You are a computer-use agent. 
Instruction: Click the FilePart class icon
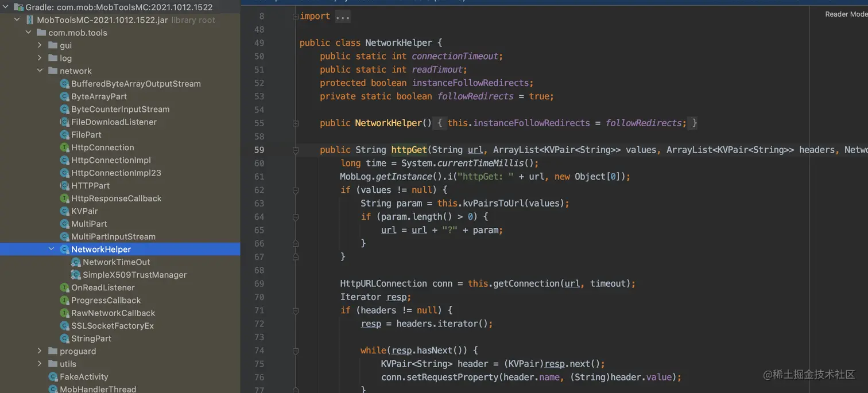65,135
